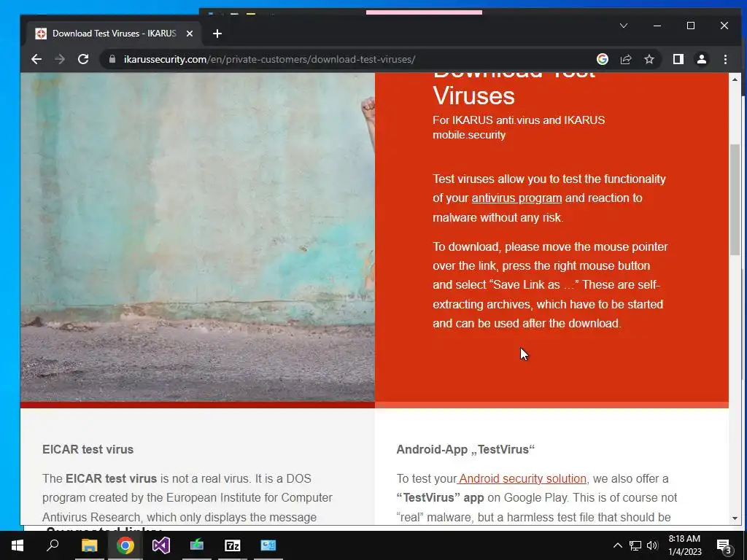Image resolution: width=747 pixels, height=560 pixels.
Task: Open the notification center
Action: point(724,545)
